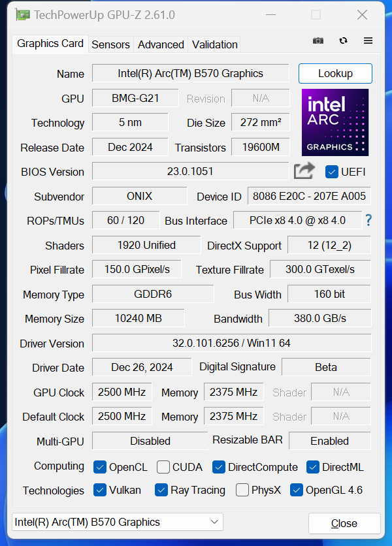392x546 pixels.
Task: Toggle the Vulkan checkbox
Action: pyautogui.click(x=100, y=490)
